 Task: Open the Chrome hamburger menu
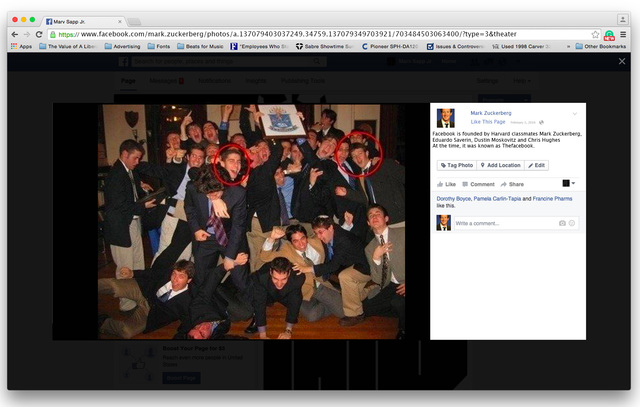click(623, 34)
